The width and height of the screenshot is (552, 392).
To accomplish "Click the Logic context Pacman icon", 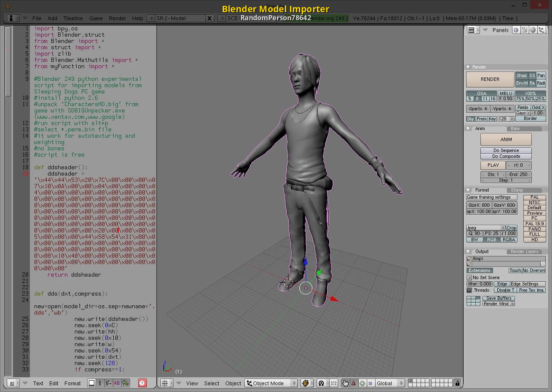I will pyautogui.click(x=516, y=30).
